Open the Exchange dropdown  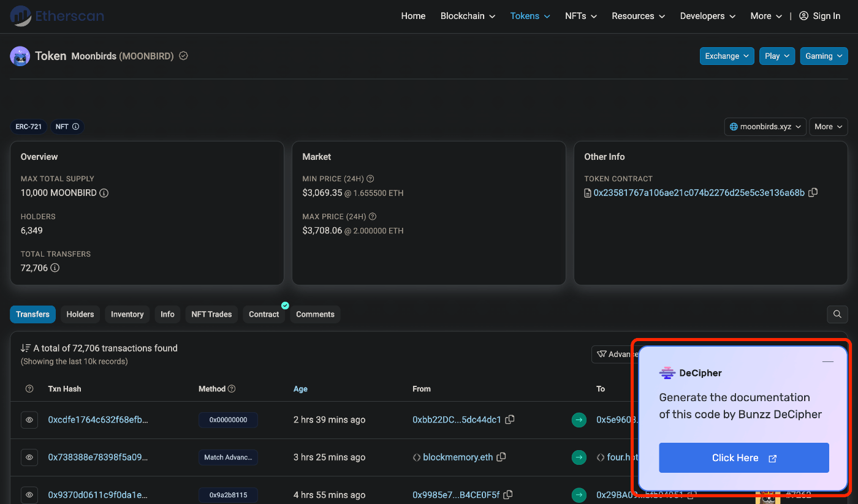click(x=727, y=56)
